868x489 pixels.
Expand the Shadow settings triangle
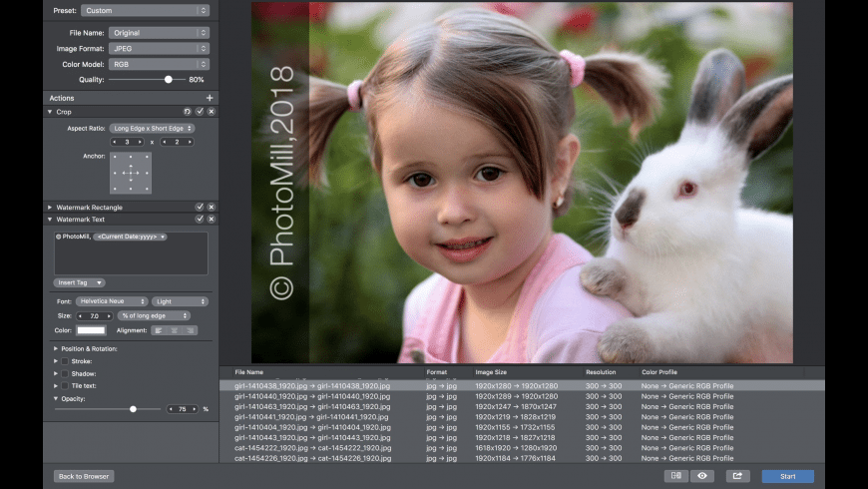(x=55, y=374)
